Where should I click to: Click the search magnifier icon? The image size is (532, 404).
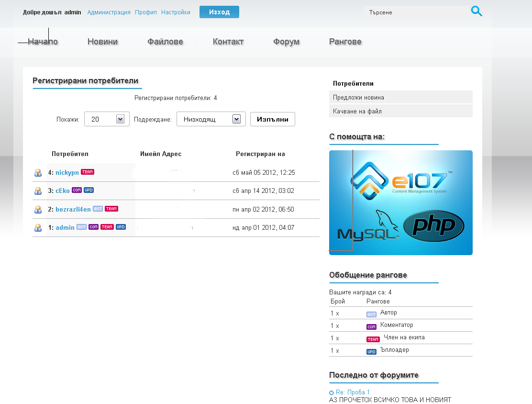(477, 11)
